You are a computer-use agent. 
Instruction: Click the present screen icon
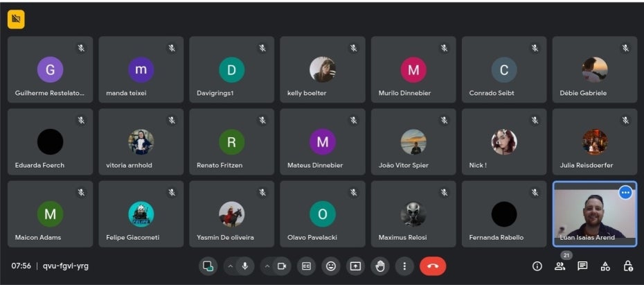pyautogui.click(x=355, y=266)
